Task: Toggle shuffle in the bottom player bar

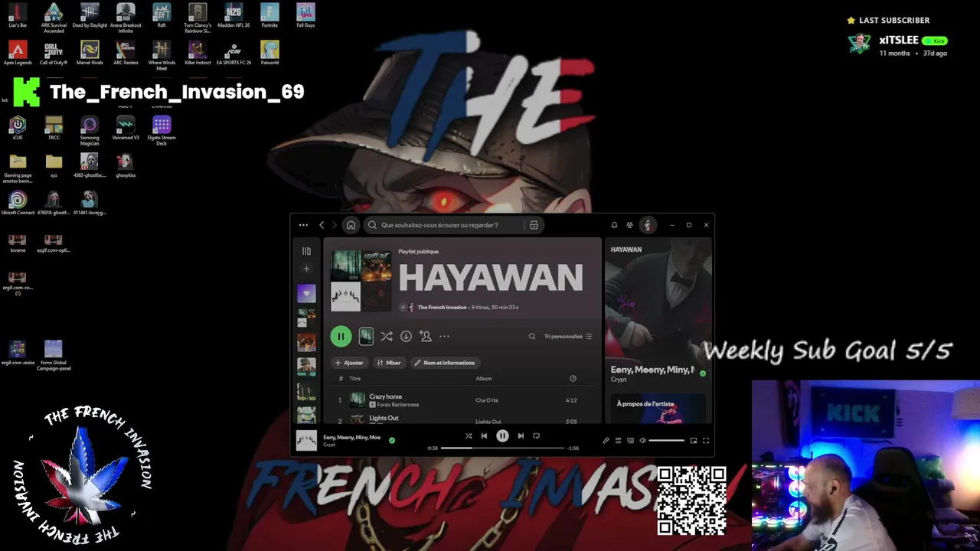Action: (469, 436)
